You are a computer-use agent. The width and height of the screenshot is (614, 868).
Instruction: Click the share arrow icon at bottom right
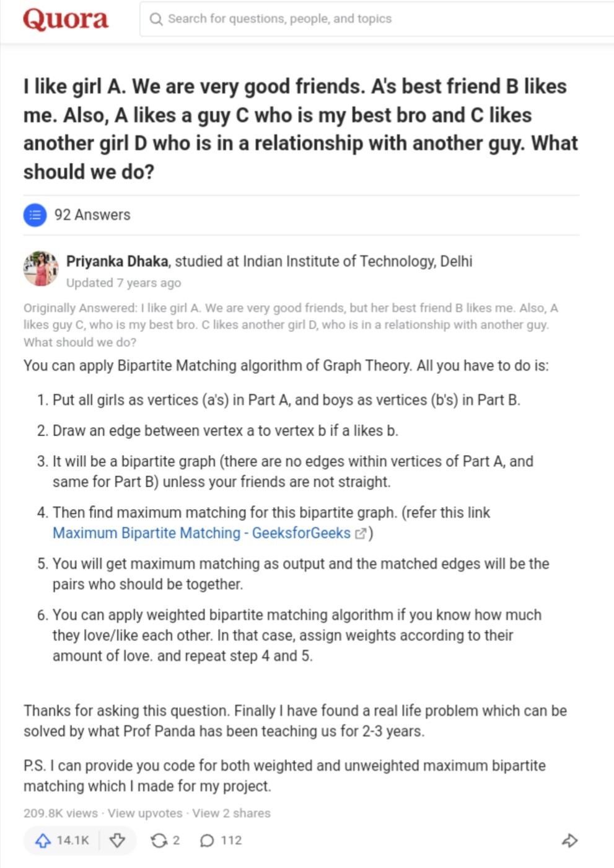[569, 841]
